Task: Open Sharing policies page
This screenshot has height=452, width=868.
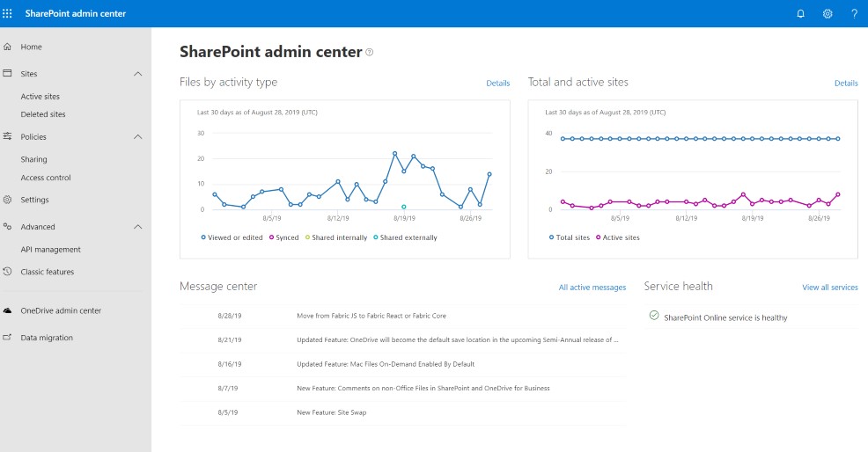Action: [x=33, y=159]
